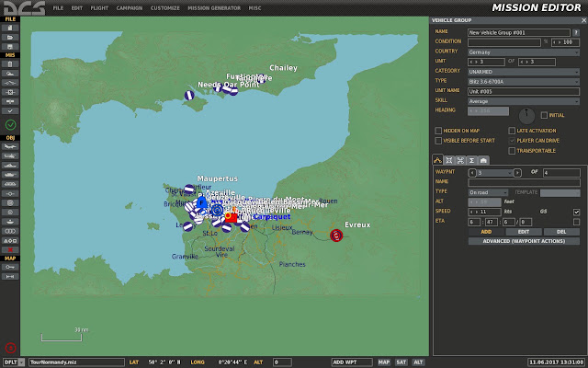Open the mission file folder icon

click(10, 37)
